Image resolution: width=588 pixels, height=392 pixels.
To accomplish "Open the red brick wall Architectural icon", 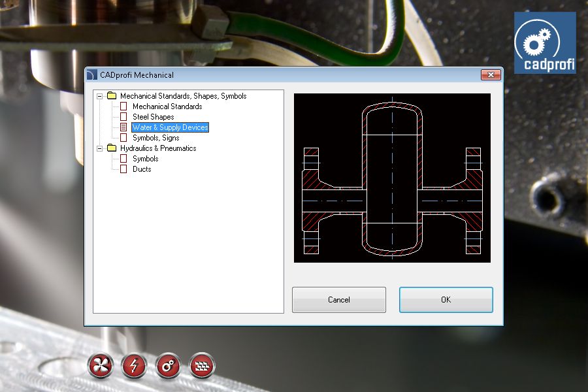I will tap(202, 365).
